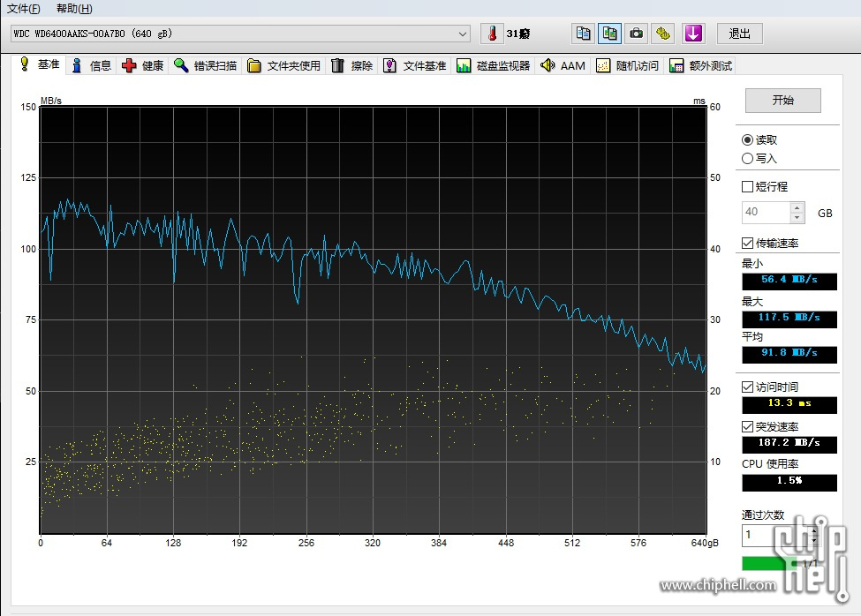Click the folder icon for 文件夹使用
This screenshot has width=861, height=616.
[253, 66]
